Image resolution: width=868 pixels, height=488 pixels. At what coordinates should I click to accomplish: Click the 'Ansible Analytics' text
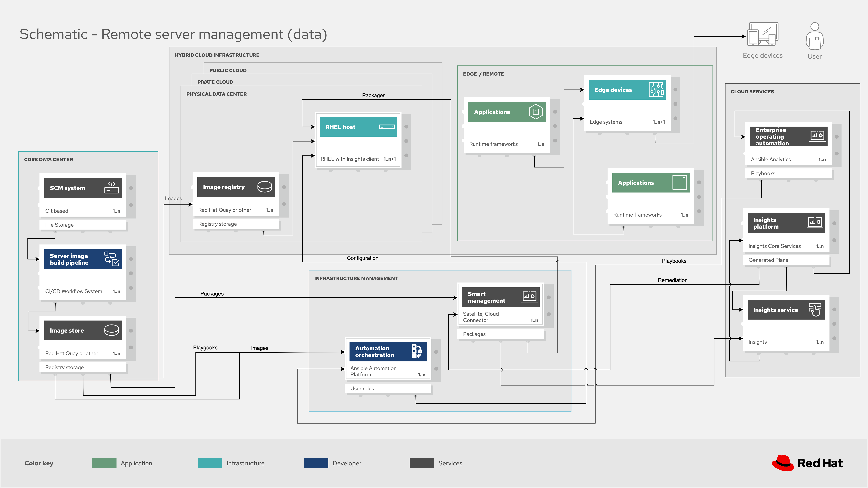[771, 159]
